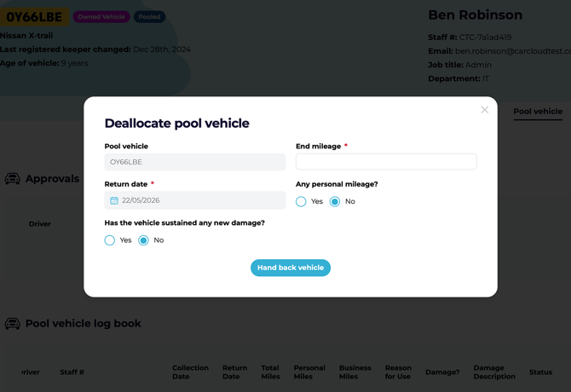Click the End mileage input field

click(386, 162)
